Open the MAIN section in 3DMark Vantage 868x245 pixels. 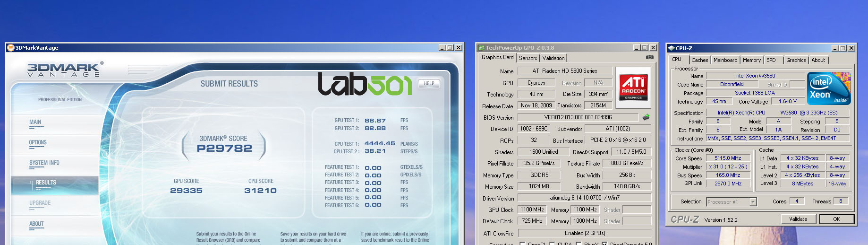pos(35,122)
